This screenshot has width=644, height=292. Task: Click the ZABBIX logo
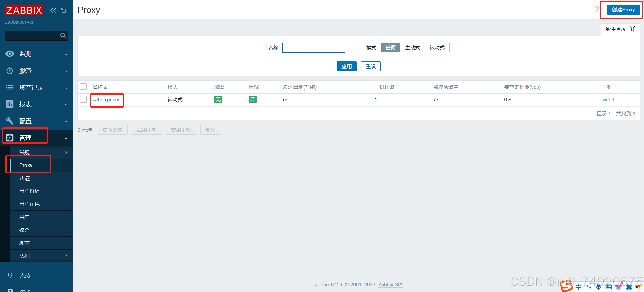point(24,10)
